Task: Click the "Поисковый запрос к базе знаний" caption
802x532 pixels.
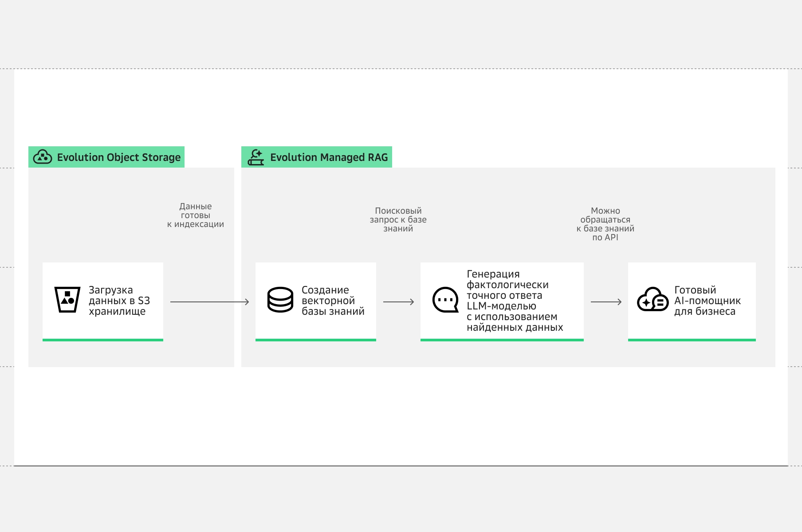Action: coord(398,220)
